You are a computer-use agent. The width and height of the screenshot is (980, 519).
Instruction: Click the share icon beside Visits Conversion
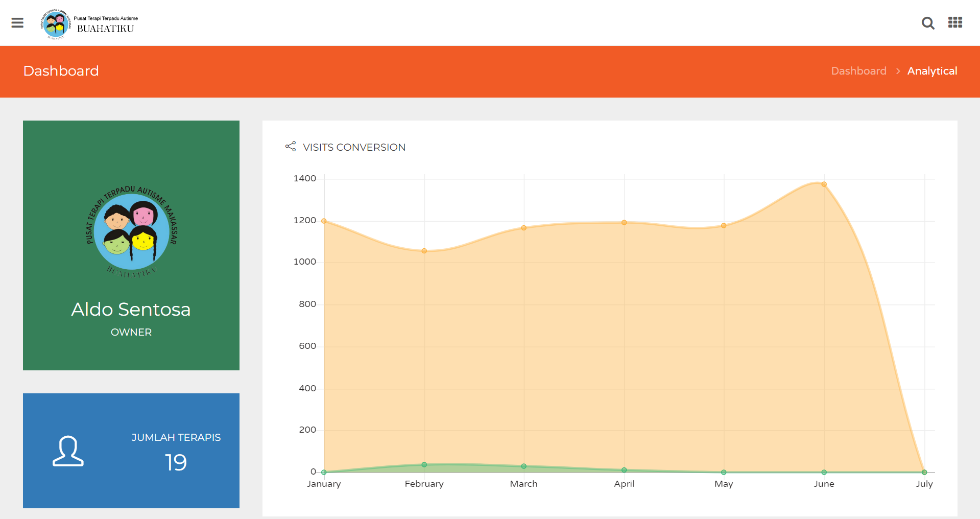tap(291, 147)
